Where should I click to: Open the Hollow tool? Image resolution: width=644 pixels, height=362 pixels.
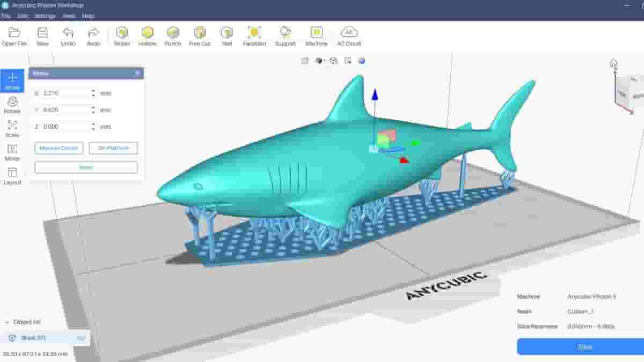148,35
